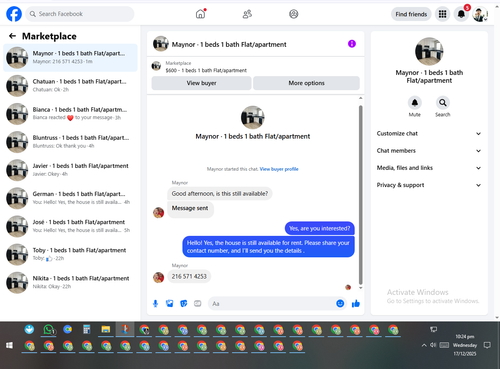Open the German conversation
Image resolution: width=500 pixels, height=369 pixels.
pyautogui.click(x=70, y=198)
